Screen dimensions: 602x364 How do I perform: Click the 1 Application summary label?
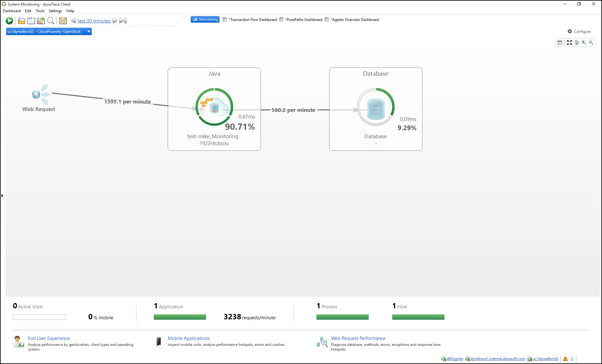point(168,306)
